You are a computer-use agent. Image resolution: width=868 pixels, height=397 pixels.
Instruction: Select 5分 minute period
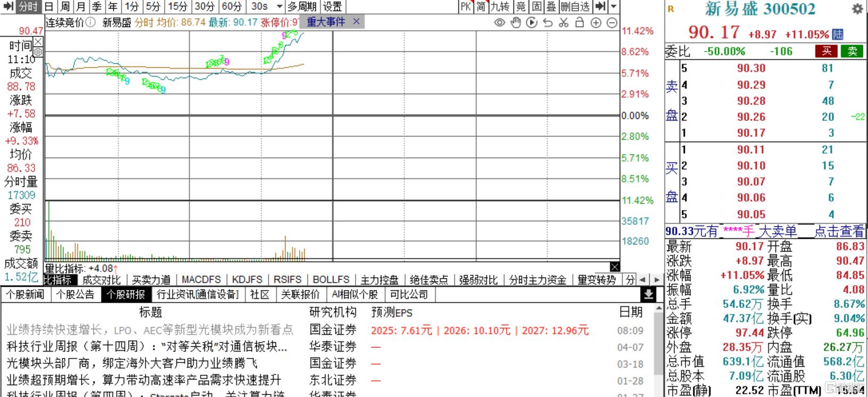pyautogui.click(x=153, y=6)
